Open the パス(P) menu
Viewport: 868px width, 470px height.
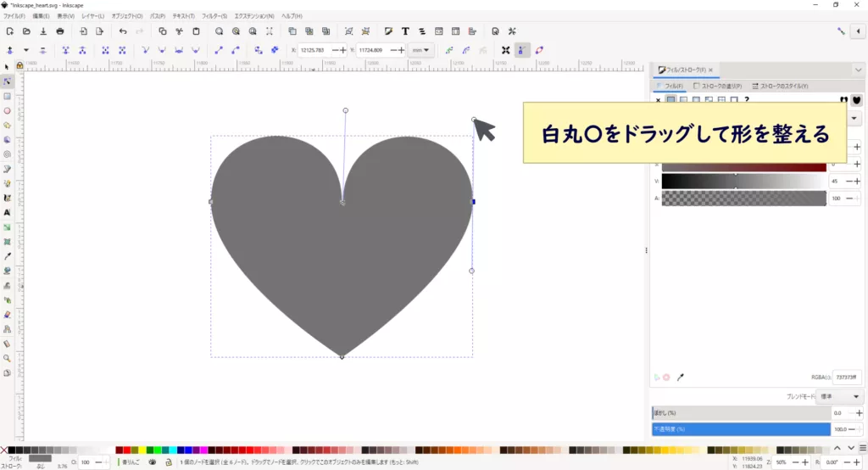point(158,17)
